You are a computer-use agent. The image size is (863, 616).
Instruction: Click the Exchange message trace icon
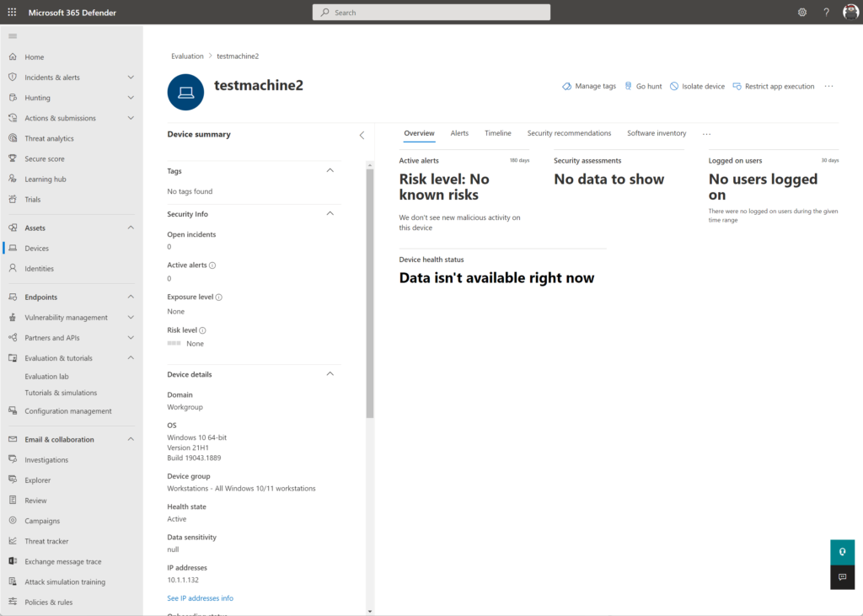(13, 561)
